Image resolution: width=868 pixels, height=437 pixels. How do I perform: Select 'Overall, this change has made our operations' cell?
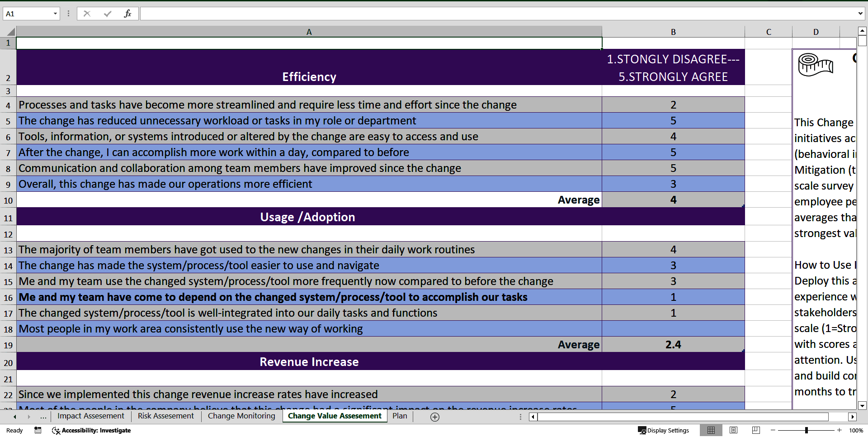(309, 184)
